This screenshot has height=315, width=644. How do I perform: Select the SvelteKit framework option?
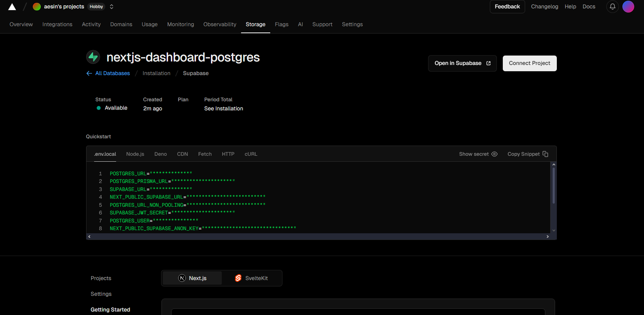point(251,278)
